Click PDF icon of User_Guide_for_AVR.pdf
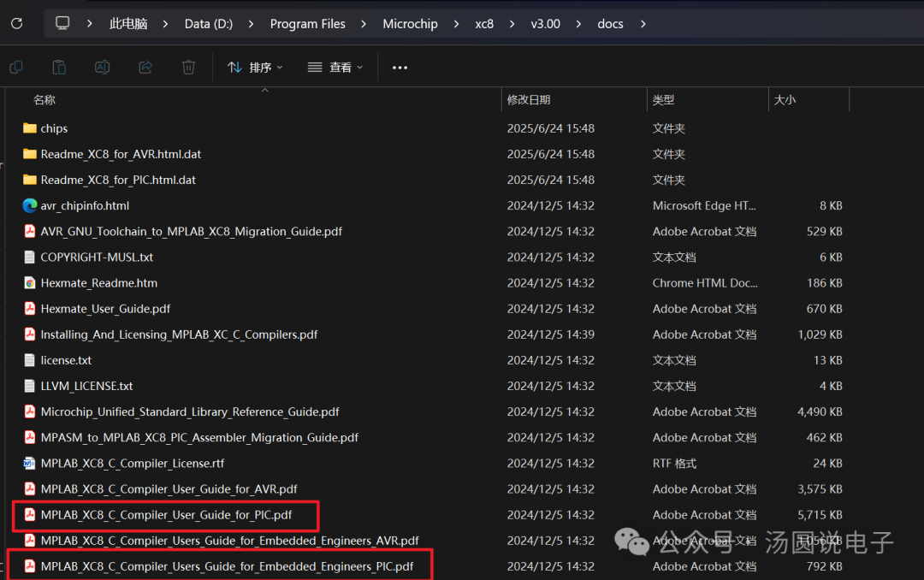 coord(29,488)
